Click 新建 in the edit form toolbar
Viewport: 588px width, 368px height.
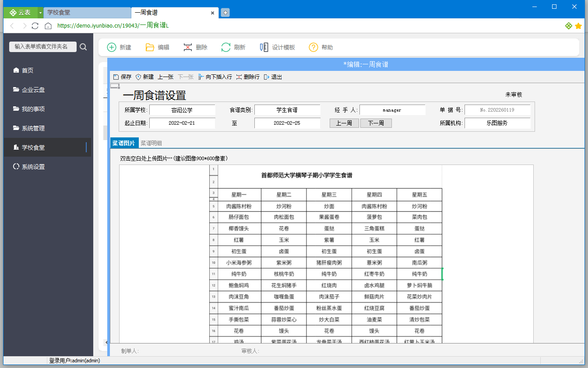(144, 77)
